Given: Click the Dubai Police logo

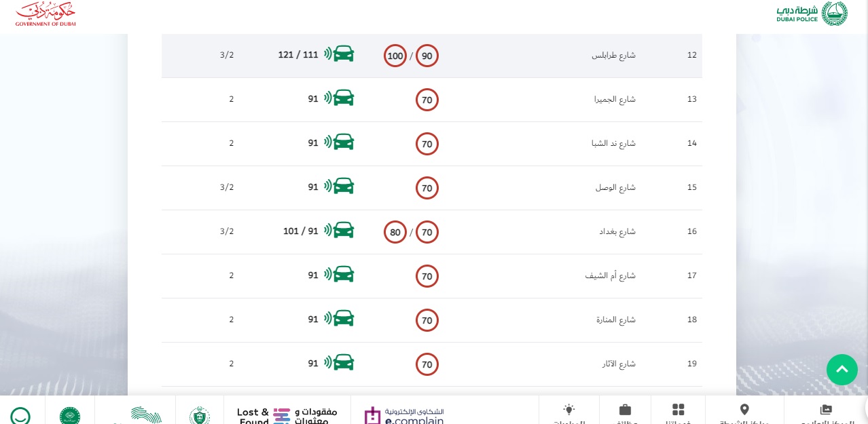Looking at the screenshot, I should [x=812, y=14].
